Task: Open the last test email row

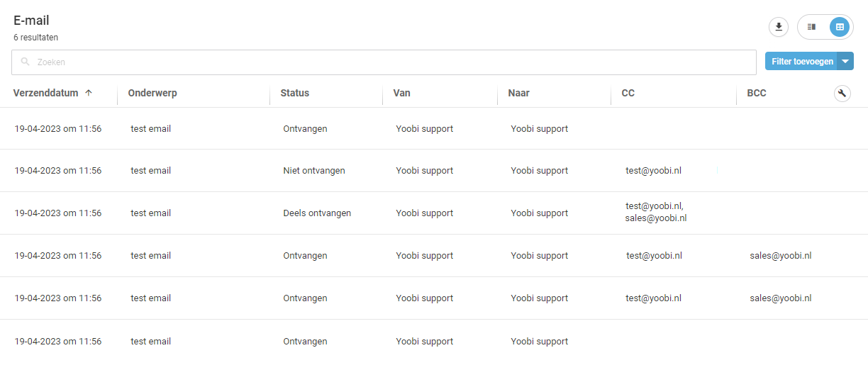Action: [x=434, y=342]
